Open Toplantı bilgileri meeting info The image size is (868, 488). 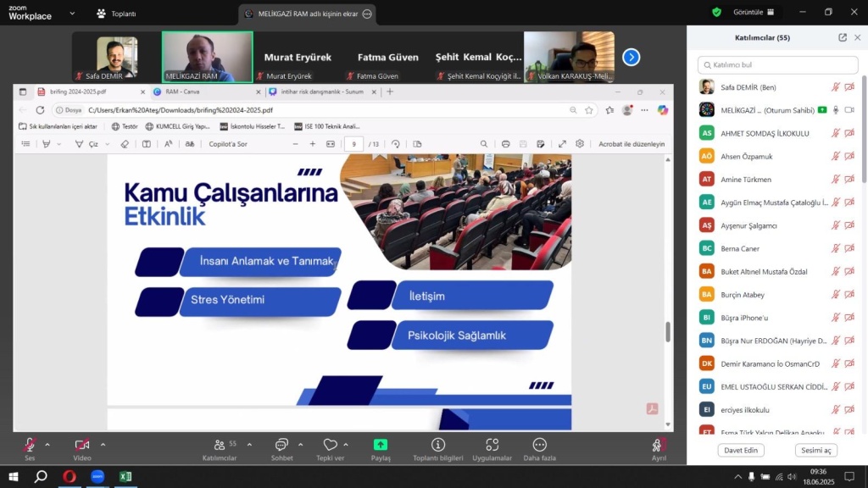(x=437, y=446)
